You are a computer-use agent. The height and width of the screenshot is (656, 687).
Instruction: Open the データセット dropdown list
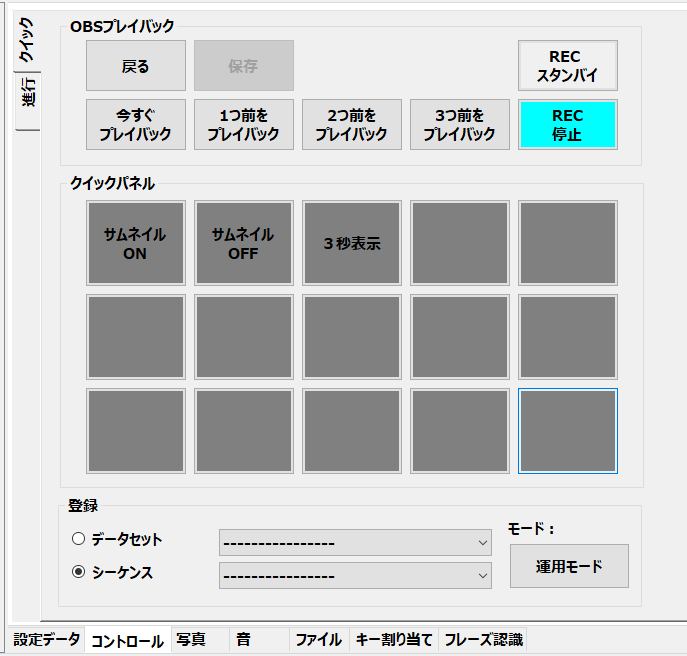pos(355,542)
